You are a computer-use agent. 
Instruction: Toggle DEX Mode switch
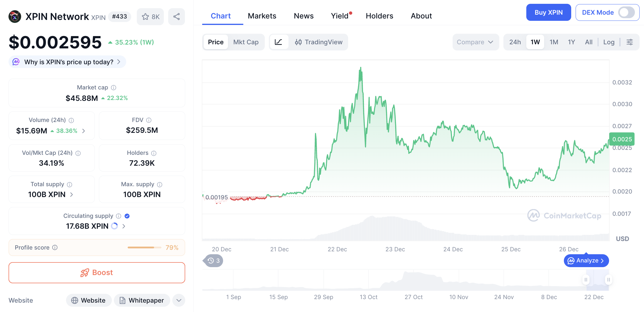626,13
